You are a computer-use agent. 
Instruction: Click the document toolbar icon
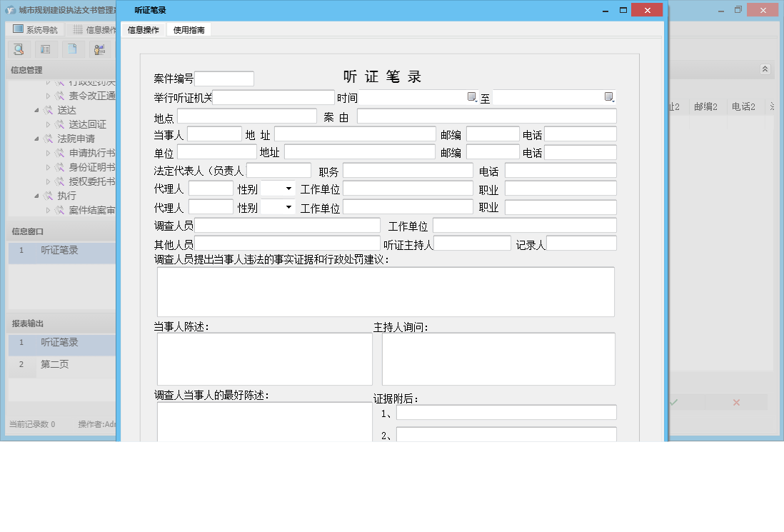72,49
